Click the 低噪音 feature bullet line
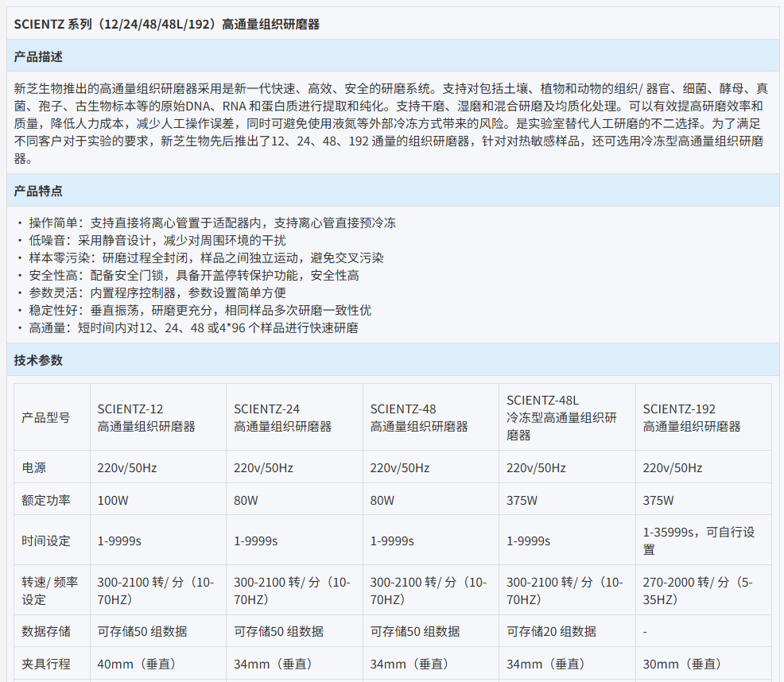This screenshot has height=682, width=784. 157,240
